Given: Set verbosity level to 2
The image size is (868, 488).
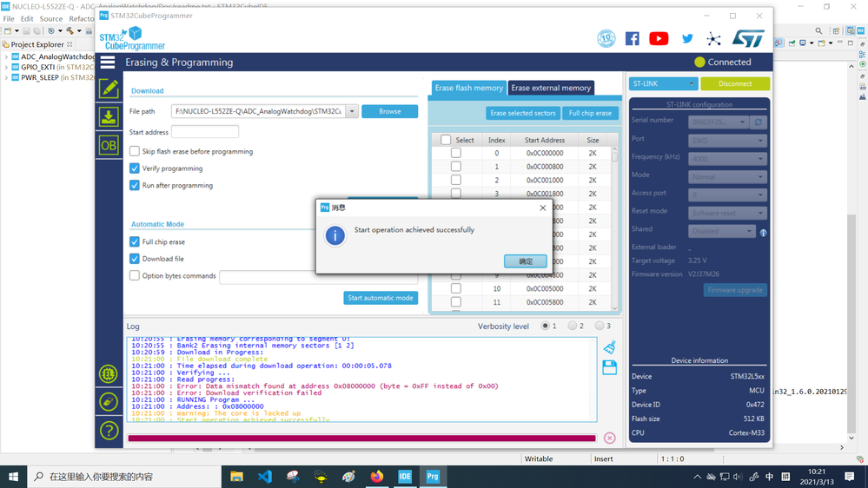Looking at the screenshot, I should click(573, 326).
